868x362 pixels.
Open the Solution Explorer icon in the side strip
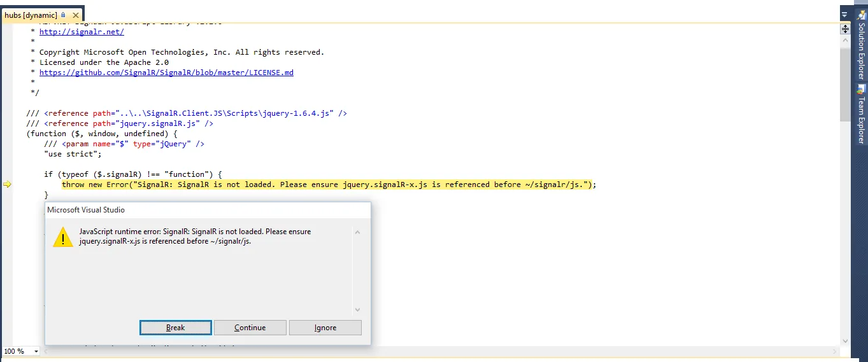[861, 14]
